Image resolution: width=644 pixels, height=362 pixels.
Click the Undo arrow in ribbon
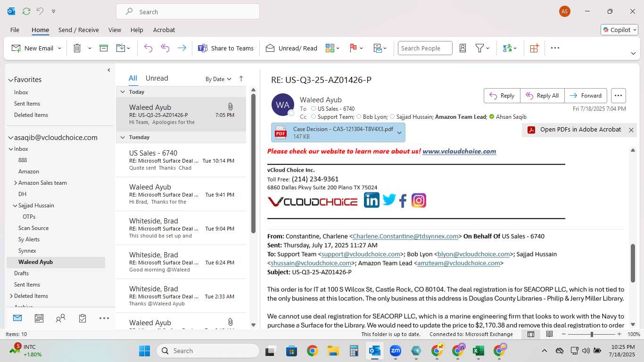click(148, 48)
